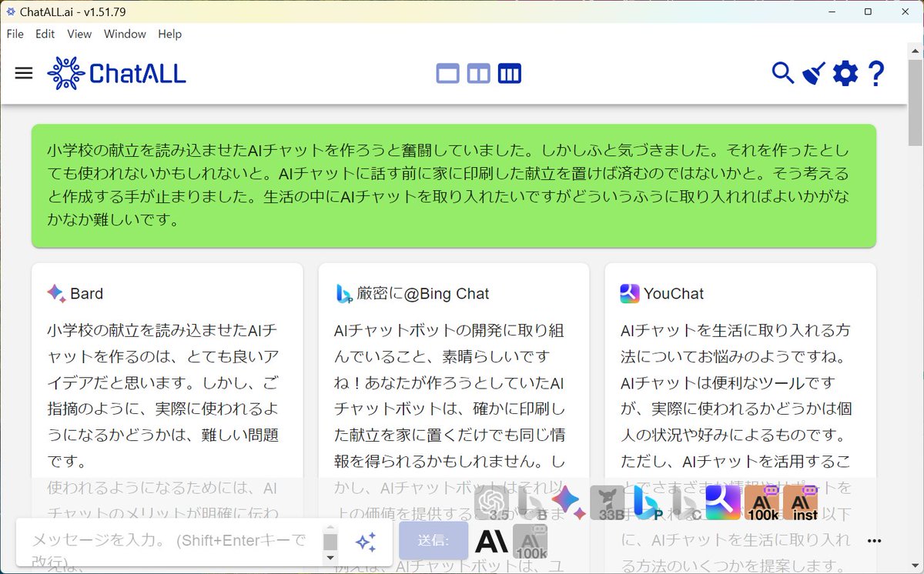This screenshot has width=924, height=574.
Task: Toggle the 33B model bot icon
Action: 608,503
